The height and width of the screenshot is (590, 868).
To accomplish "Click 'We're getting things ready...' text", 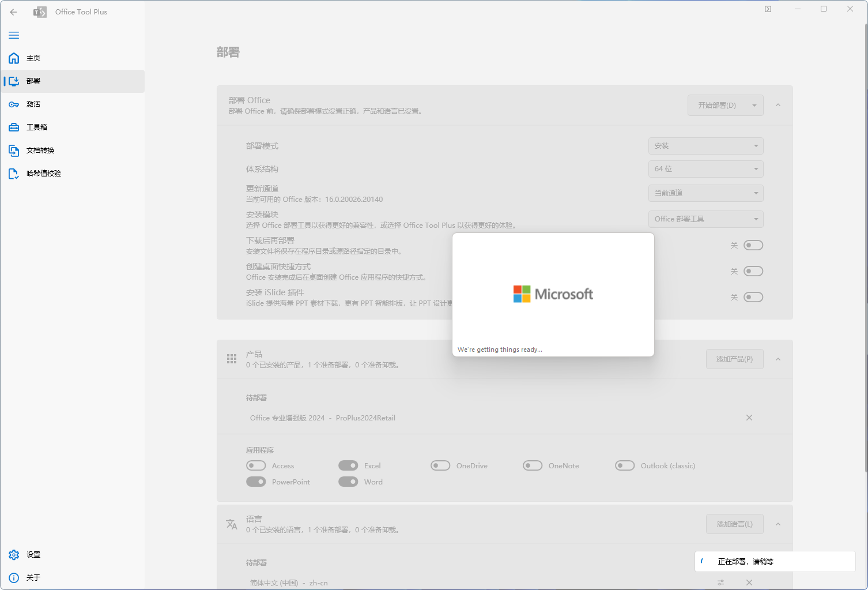I will coord(500,350).
